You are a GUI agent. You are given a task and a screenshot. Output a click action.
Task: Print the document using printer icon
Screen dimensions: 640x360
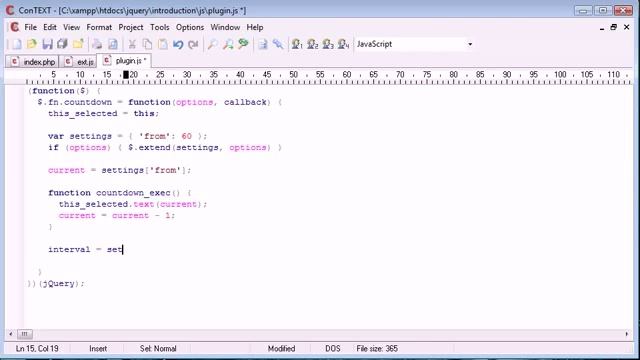(97, 44)
